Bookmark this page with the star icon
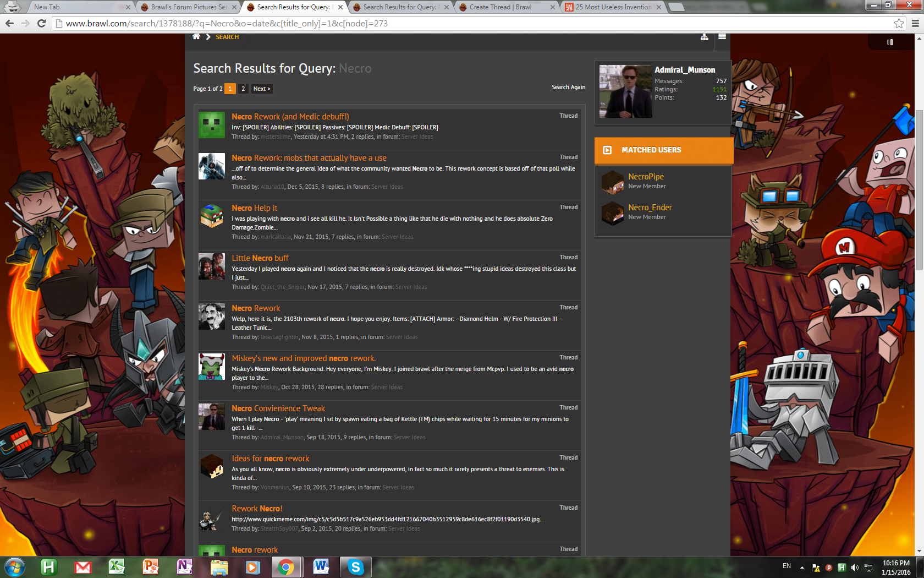 (x=899, y=24)
